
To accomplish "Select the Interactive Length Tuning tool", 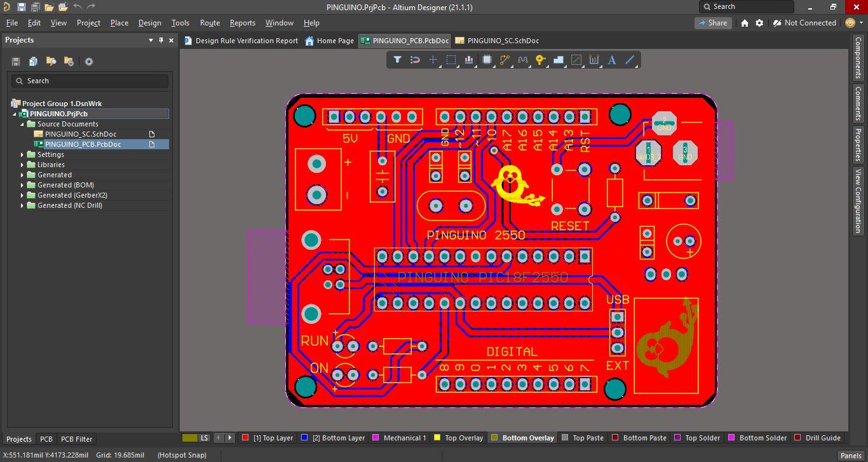I will 523,60.
